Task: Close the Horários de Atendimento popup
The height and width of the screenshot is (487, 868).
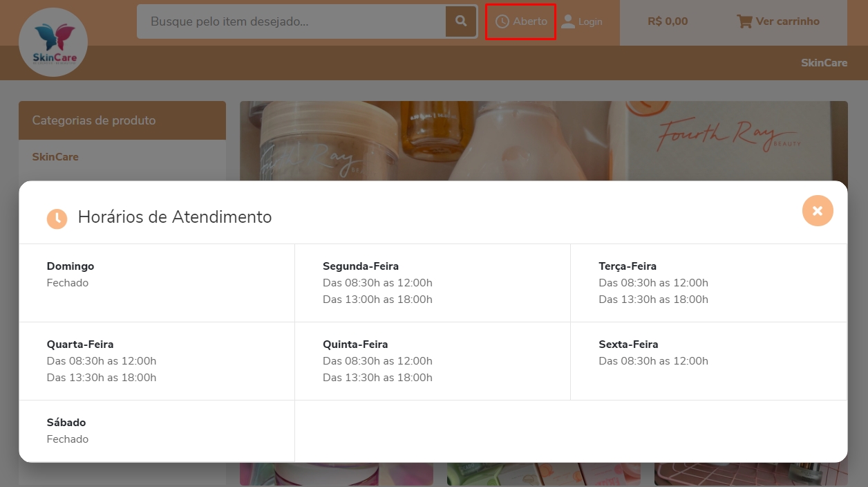Action: click(x=818, y=211)
